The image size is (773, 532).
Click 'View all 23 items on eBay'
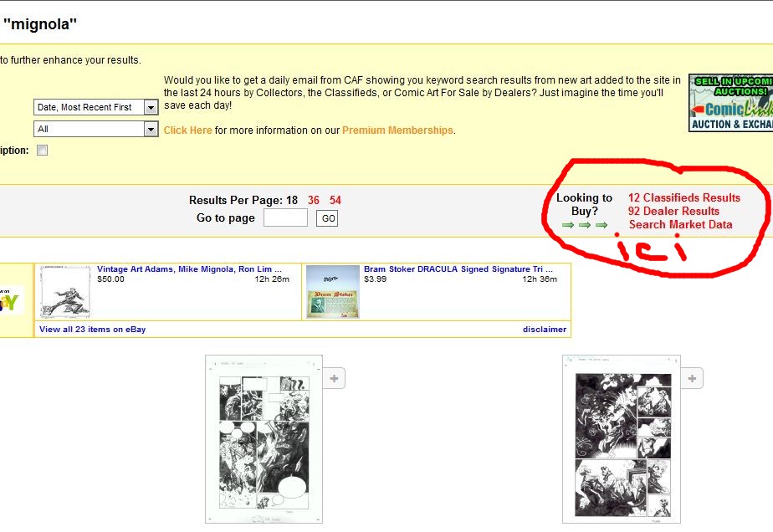click(92, 330)
